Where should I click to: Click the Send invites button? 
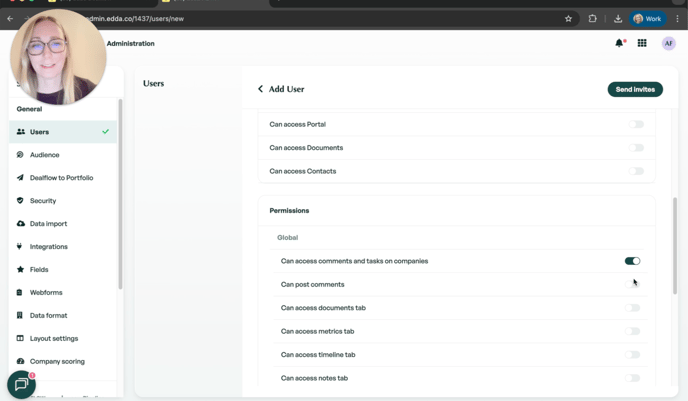[635, 89]
